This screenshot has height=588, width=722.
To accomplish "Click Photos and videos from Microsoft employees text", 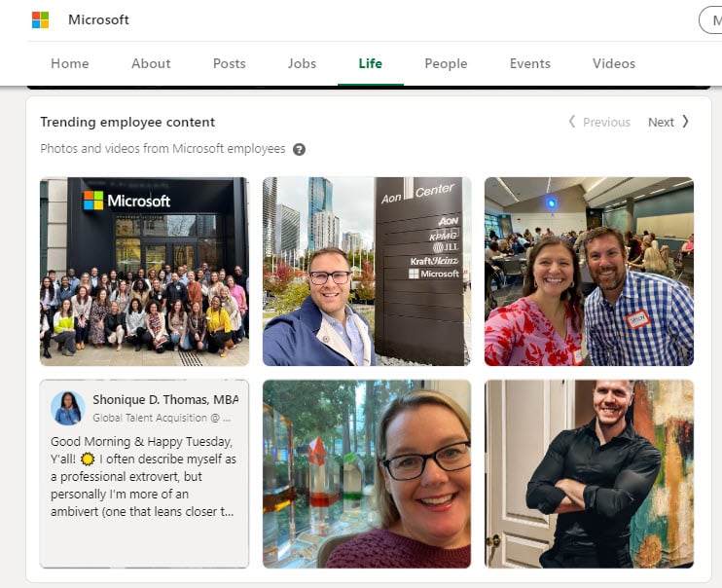I will pyautogui.click(x=162, y=149).
